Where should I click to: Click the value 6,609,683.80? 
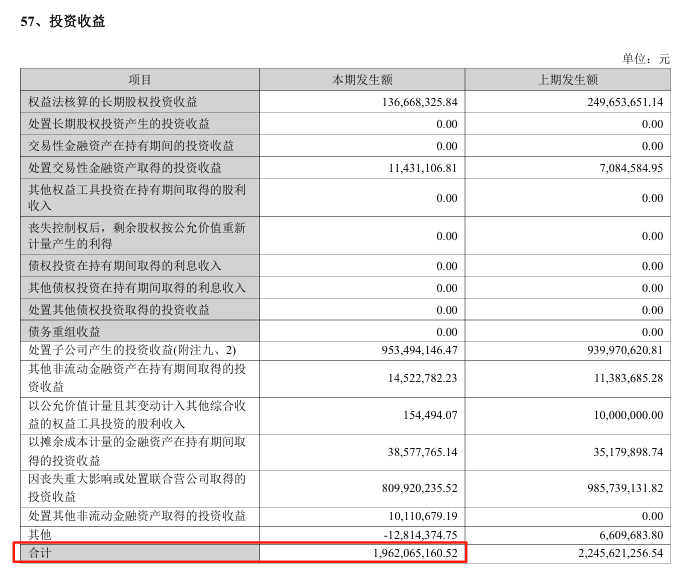[x=631, y=535]
